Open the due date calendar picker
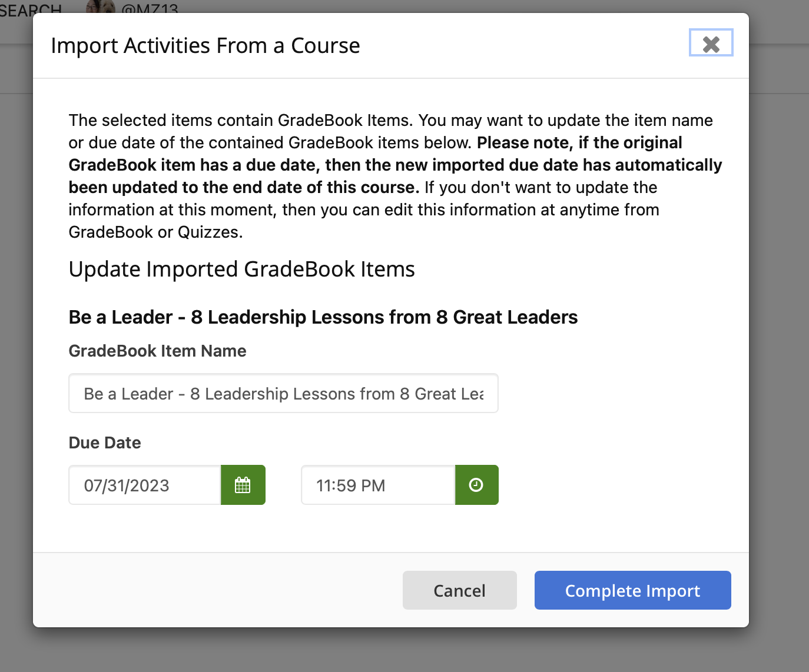 (x=243, y=485)
